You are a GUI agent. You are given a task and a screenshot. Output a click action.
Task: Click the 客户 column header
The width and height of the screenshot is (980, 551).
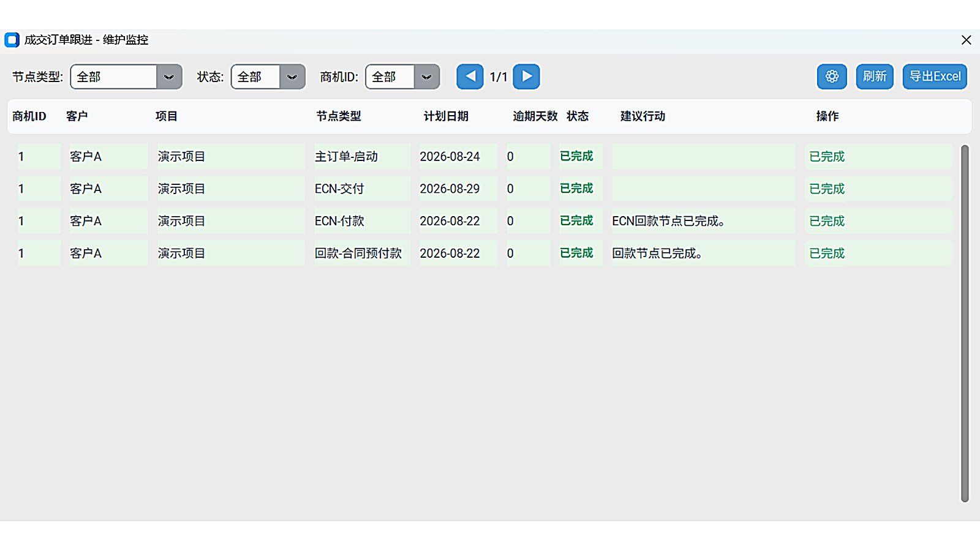click(77, 116)
